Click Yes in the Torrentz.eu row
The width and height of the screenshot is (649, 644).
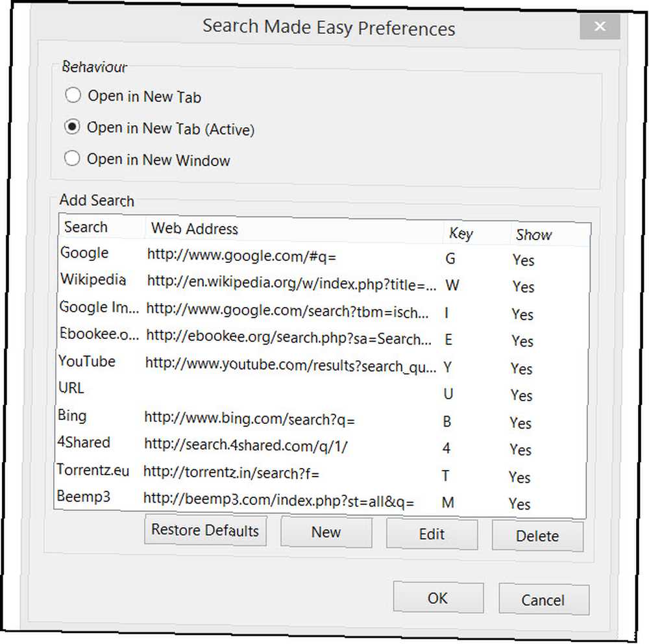click(x=519, y=477)
